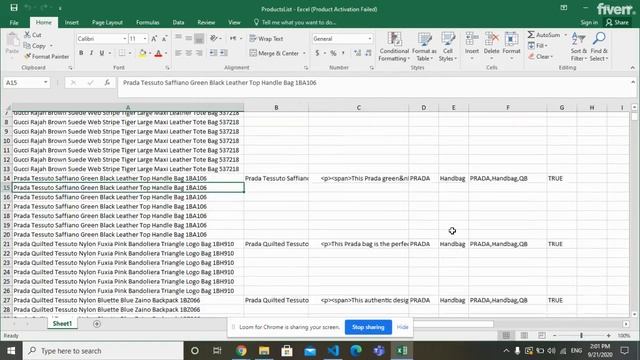Switch to the Insert ribbon tab

point(71,22)
